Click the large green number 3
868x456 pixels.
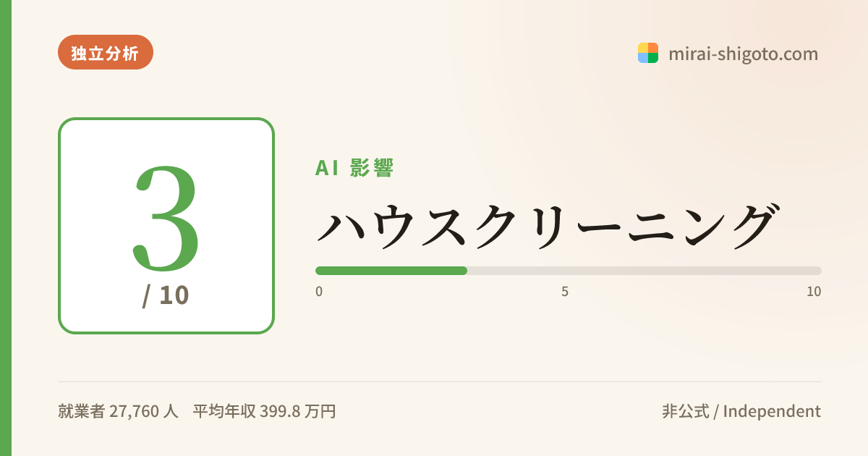pos(166,216)
